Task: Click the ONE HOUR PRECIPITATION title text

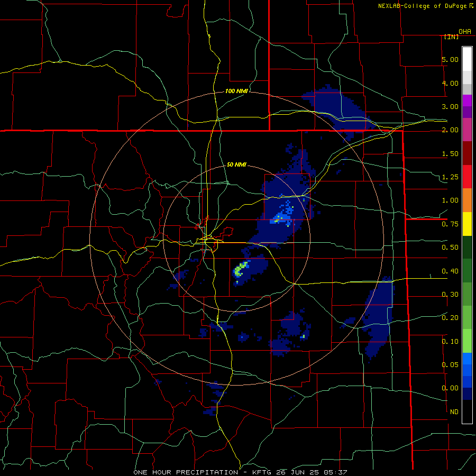Action: [x=186, y=472]
